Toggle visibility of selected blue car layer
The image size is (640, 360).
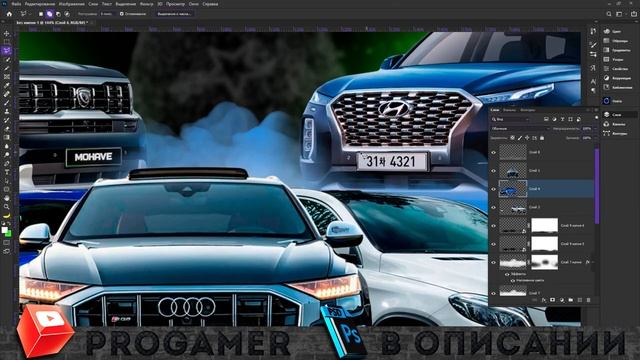click(x=493, y=189)
